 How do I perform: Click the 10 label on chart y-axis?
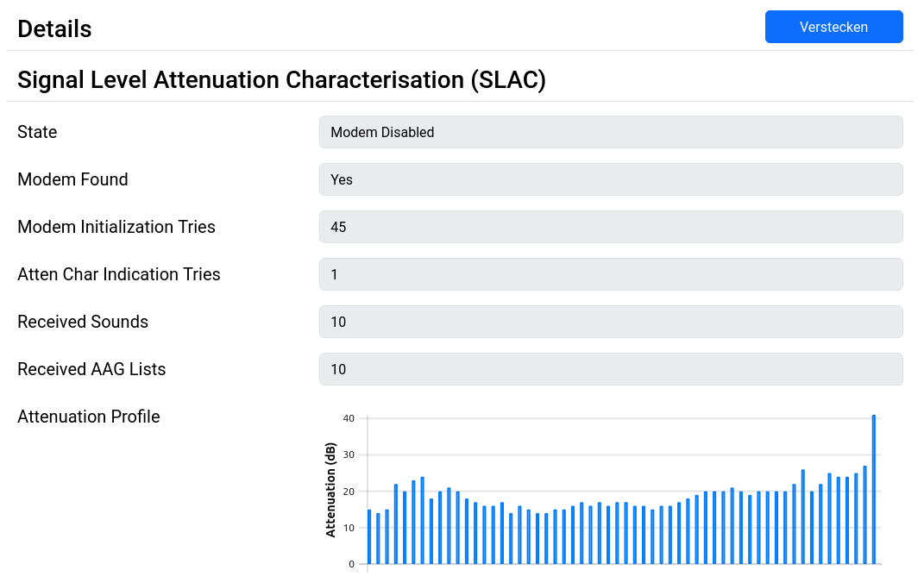click(x=349, y=528)
